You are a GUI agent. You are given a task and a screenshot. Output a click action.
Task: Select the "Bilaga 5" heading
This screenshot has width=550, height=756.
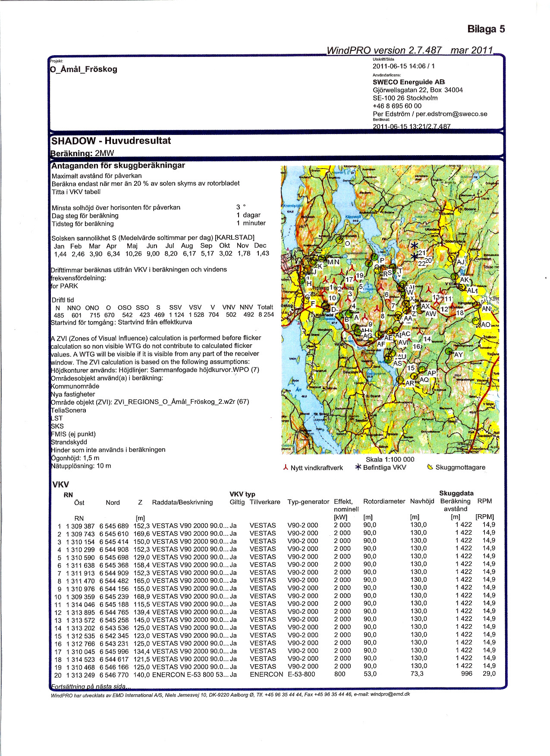tap(486, 29)
